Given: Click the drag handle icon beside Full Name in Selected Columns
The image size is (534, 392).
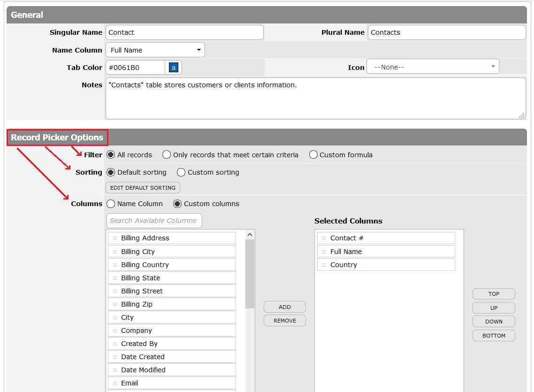Looking at the screenshot, I should (324, 252).
